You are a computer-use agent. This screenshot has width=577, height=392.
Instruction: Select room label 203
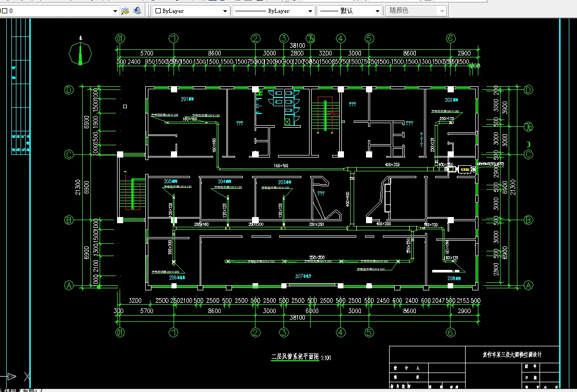point(284,182)
